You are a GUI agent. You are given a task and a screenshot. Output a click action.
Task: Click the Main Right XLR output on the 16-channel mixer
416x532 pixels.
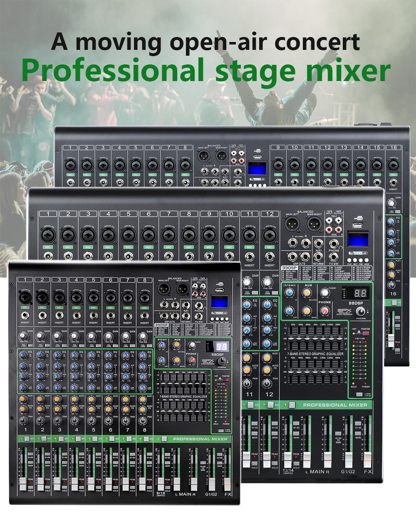tap(221, 156)
